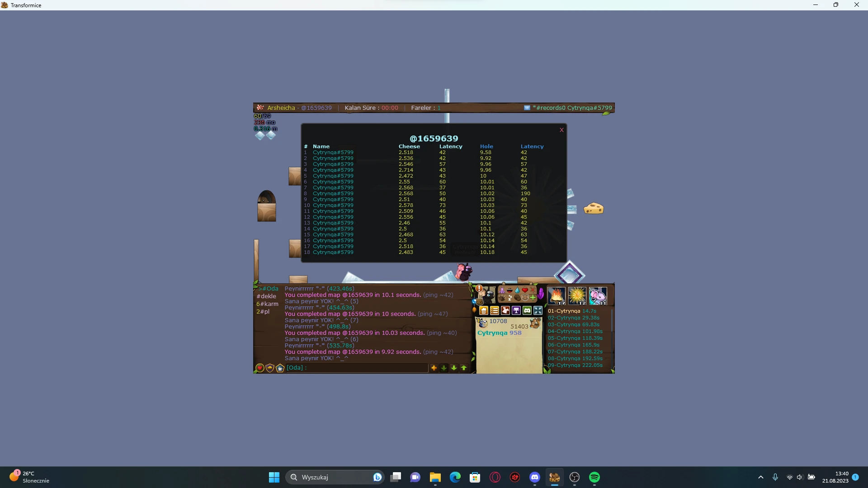Click the mouse hole on the map
This screenshot has width=868, height=488.
(x=266, y=197)
